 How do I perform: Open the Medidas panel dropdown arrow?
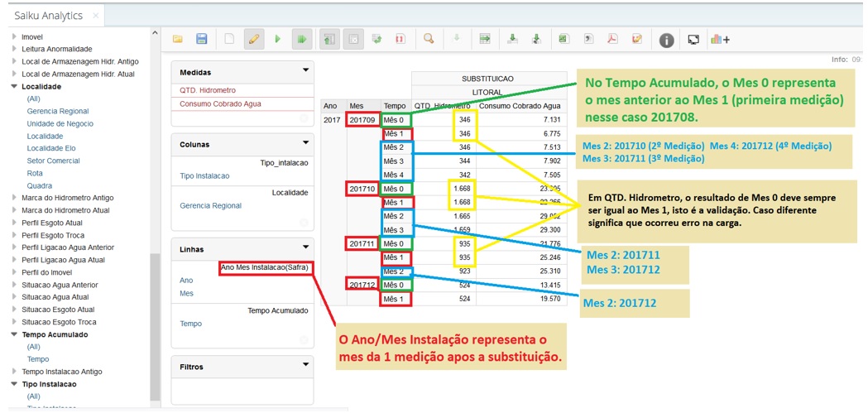tap(305, 71)
